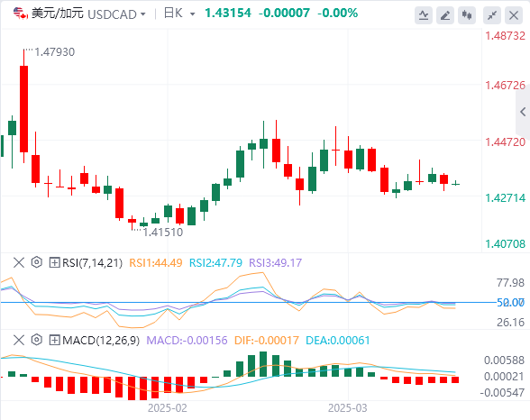530x420 pixels.
Task: Click the MACD(12,26,9) label
Action: point(101,341)
